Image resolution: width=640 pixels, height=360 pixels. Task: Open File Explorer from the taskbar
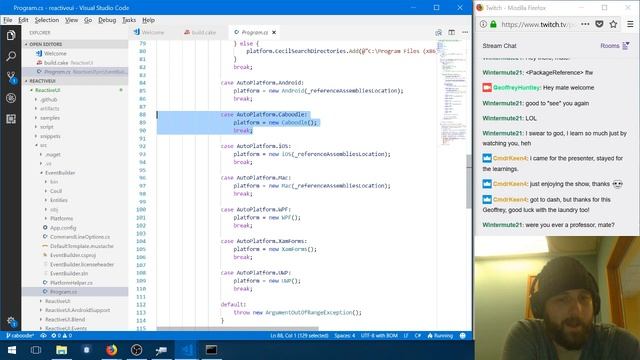[61, 350]
